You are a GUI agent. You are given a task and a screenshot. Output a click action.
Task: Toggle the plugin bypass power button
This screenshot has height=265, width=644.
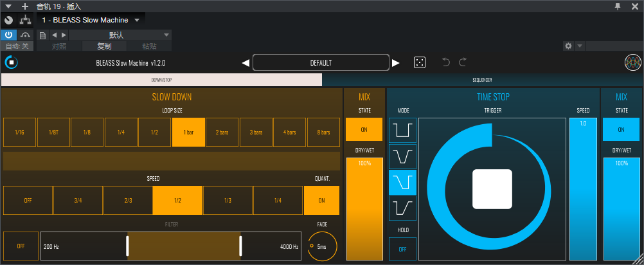point(9,35)
